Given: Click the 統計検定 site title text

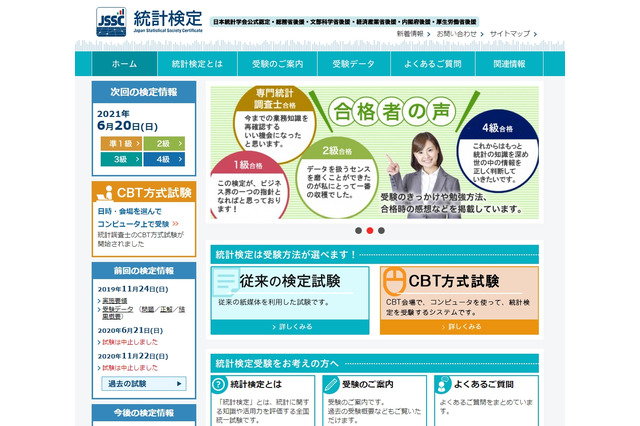Looking at the screenshot, I should click(168, 18).
